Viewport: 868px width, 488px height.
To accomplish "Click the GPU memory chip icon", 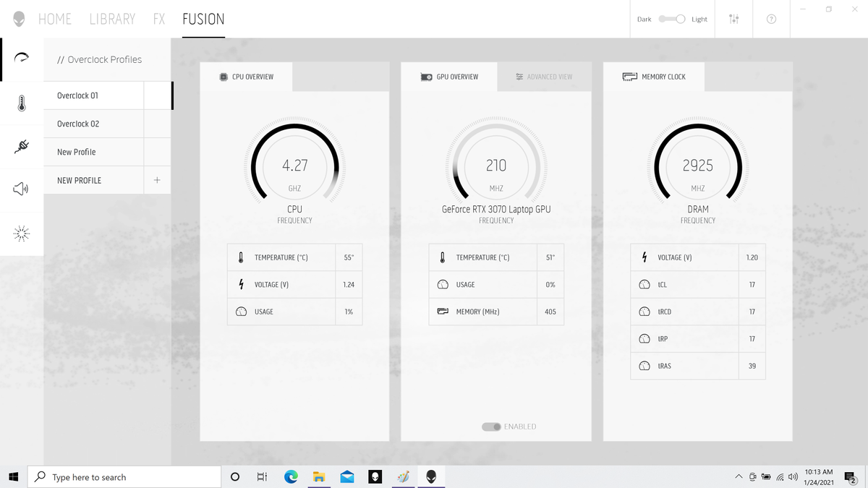I will coord(443,312).
